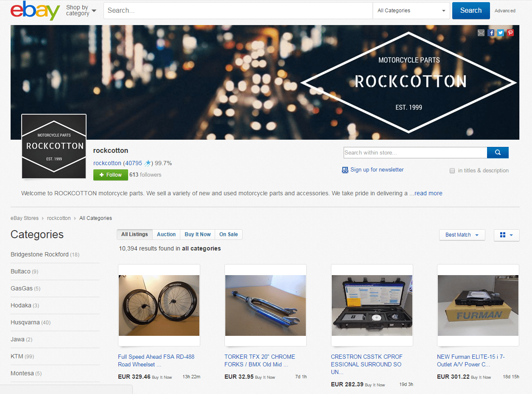Open 'Full Speed Ahead FSA RD-488' listing title
The width and height of the screenshot is (532, 394).
click(x=156, y=360)
